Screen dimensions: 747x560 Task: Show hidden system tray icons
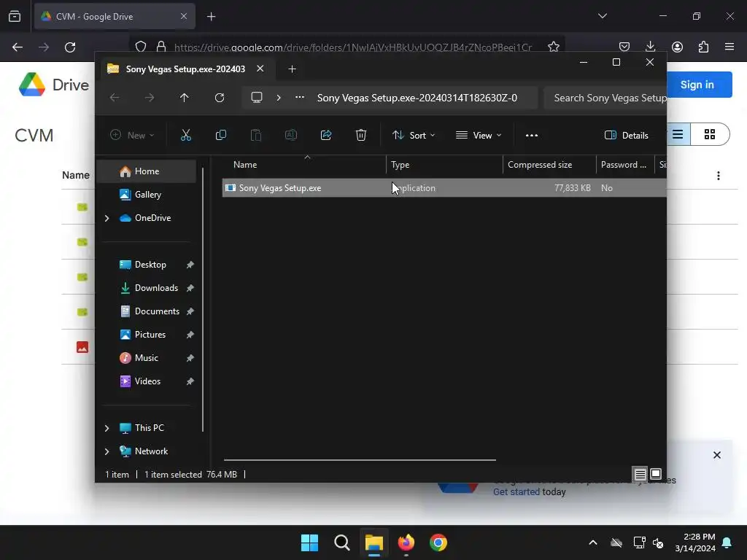pos(593,542)
